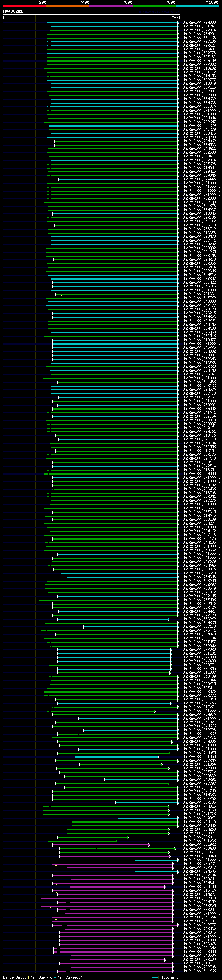Select UniRef100_C4JXS9 label

pyautogui.click(x=199, y=129)
